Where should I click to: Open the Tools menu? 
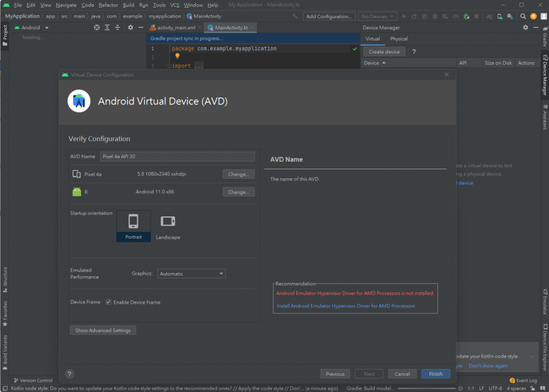pyautogui.click(x=159, y=5)
